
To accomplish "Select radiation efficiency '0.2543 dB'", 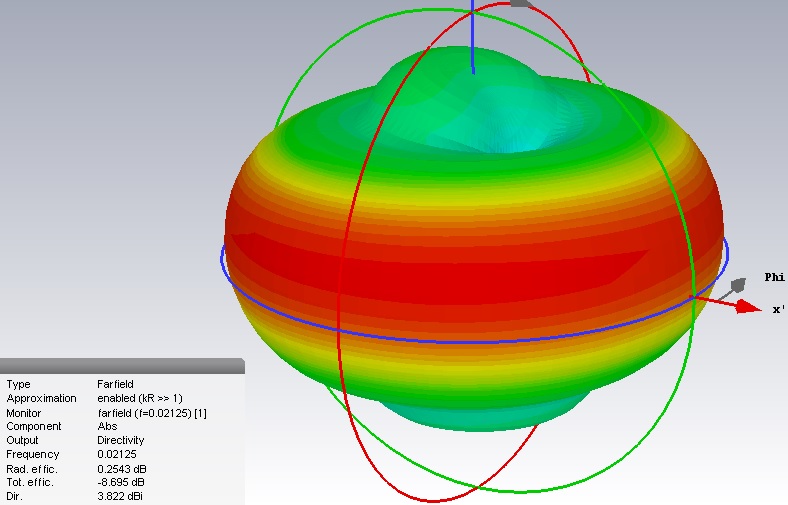I will (x=122, y=469).
